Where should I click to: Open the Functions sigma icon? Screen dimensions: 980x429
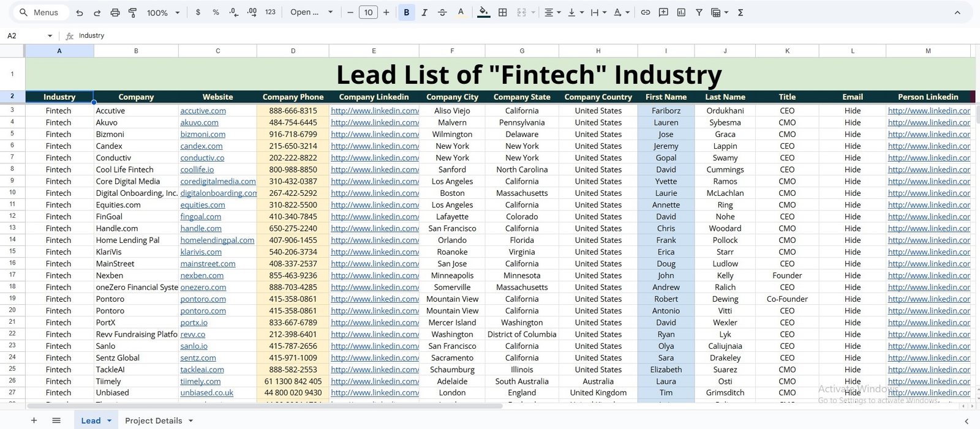(741, 12)
